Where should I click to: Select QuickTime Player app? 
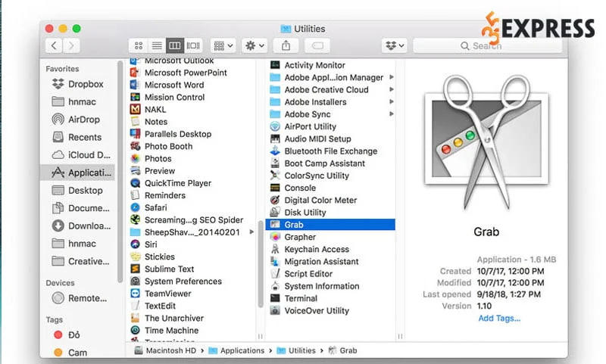click(x=171, y=183)
